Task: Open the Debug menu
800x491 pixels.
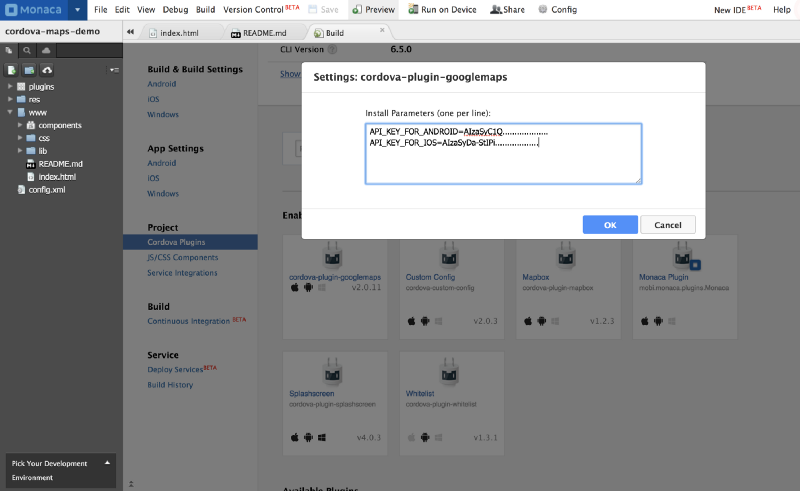Action: pyautogui.click(x=176, y=10)
